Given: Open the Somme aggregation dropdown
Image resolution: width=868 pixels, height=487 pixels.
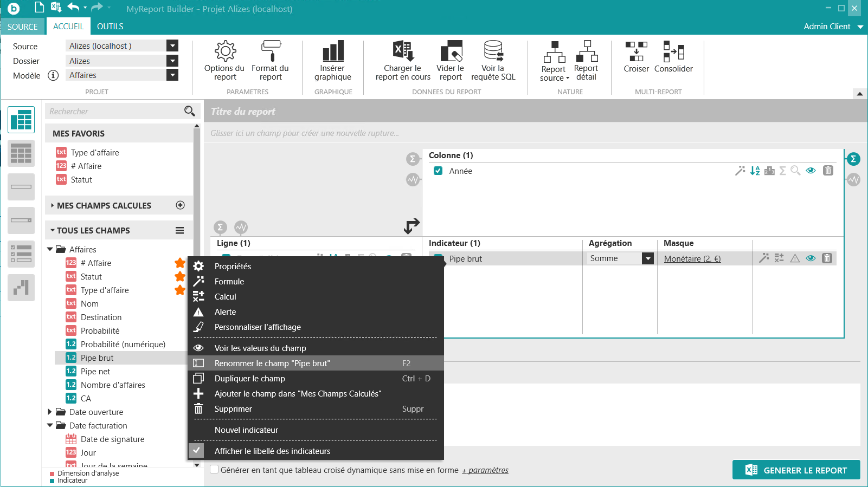Looking at the screenshot, I should [647, 259].
